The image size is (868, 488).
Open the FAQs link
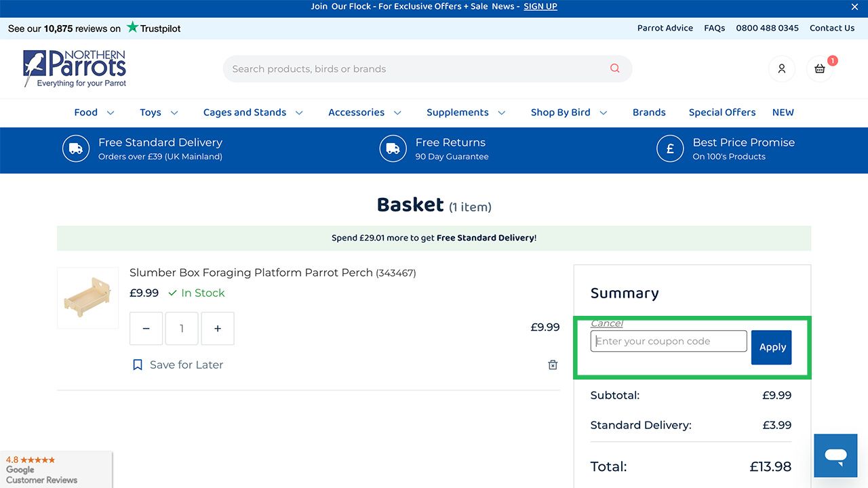coord(715,28)
